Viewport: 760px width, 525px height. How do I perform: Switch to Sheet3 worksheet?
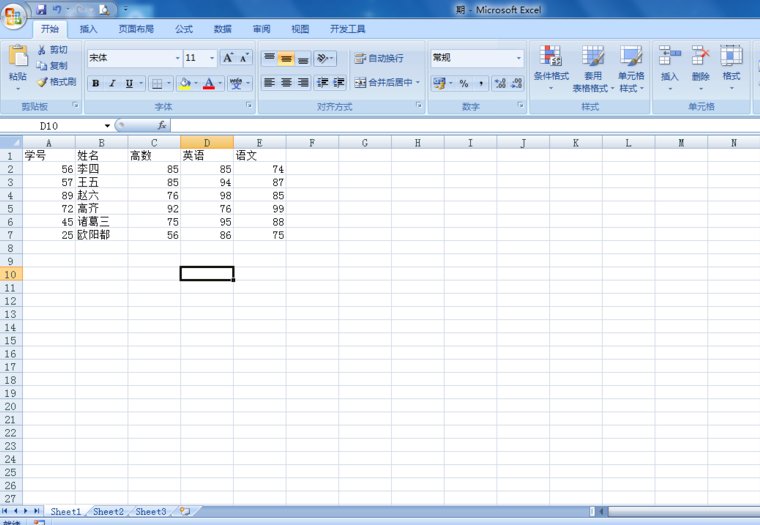[151, 511]
